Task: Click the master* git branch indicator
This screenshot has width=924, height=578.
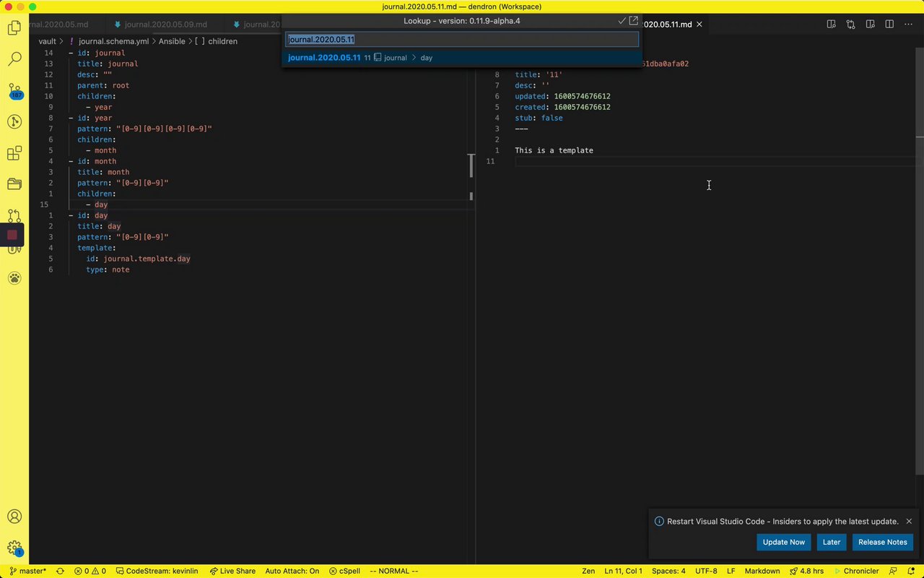Action: pyautogui.click(x=28, y=571)
